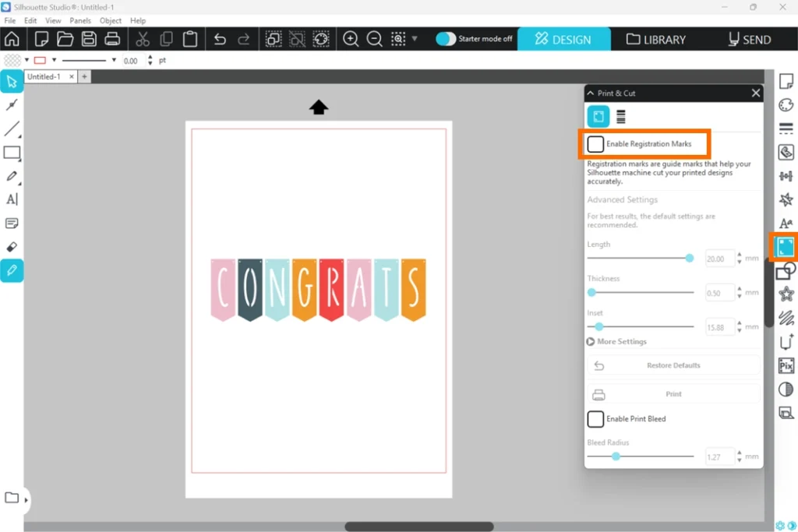This screenshot has width=798, height=532.
Task: Select the Text tool in left toolbar
Action: coord(12,199)
